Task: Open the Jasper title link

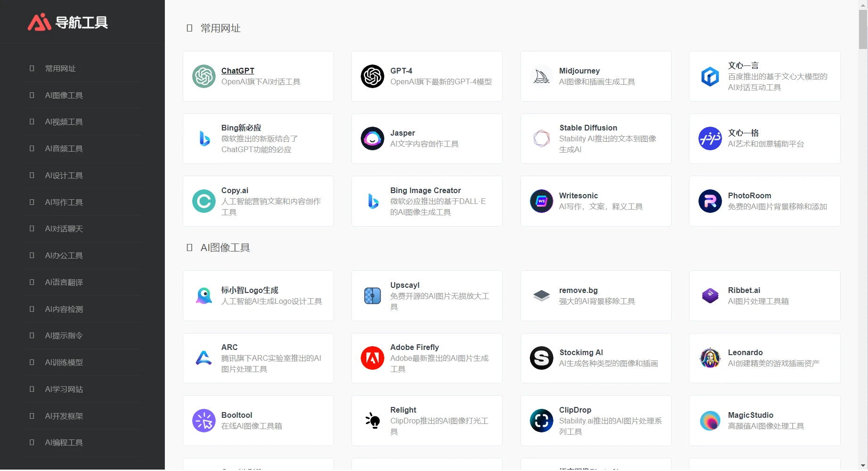Action: click(403, 133)
